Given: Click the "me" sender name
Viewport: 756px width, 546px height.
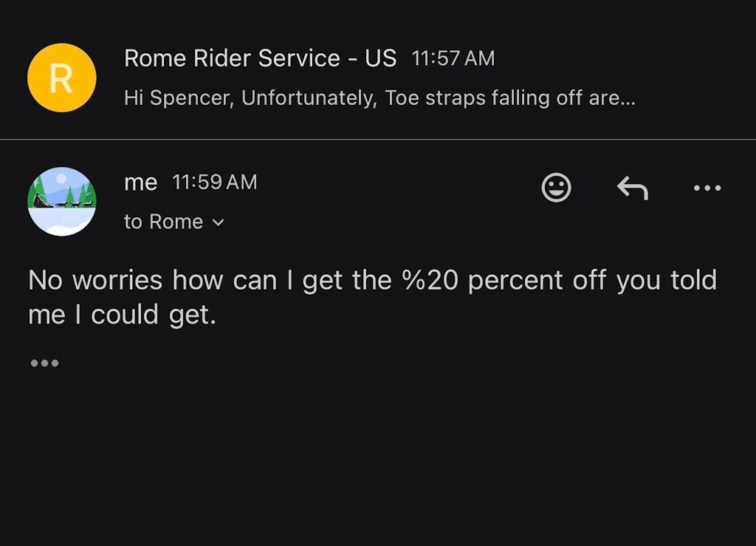Looking at the screenshot, I should point(140,182).
